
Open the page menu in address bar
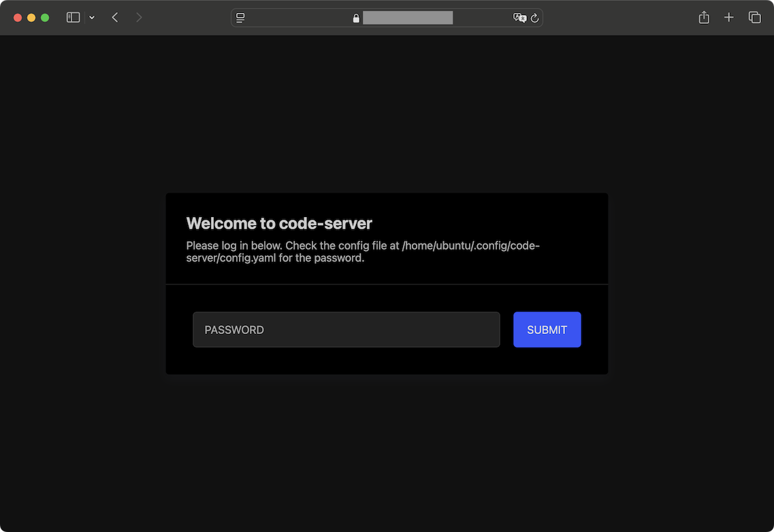(240, 18)
